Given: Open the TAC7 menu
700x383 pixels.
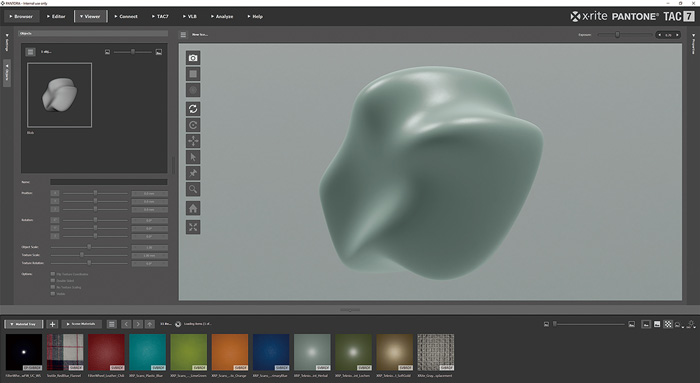Looking at the screenshot, I should coord(160,17).
